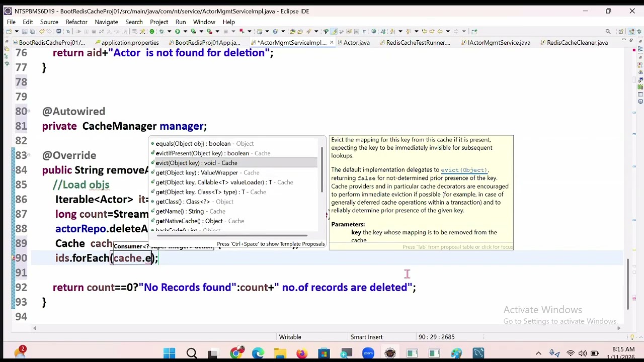Open the Refactor menu
The width and height of the screenshot is (644, 362).
pos(76,22)
